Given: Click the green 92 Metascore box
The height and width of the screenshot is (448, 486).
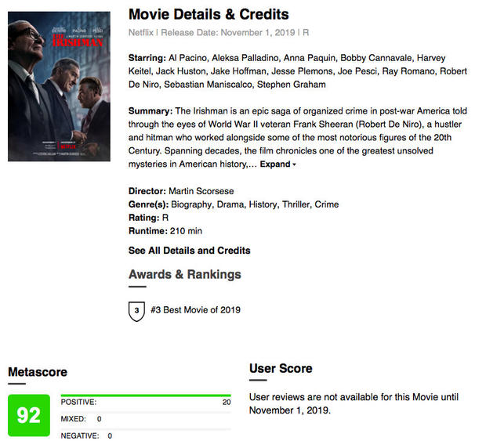Looking at the screenshot, I should click(x=28, y=415).
